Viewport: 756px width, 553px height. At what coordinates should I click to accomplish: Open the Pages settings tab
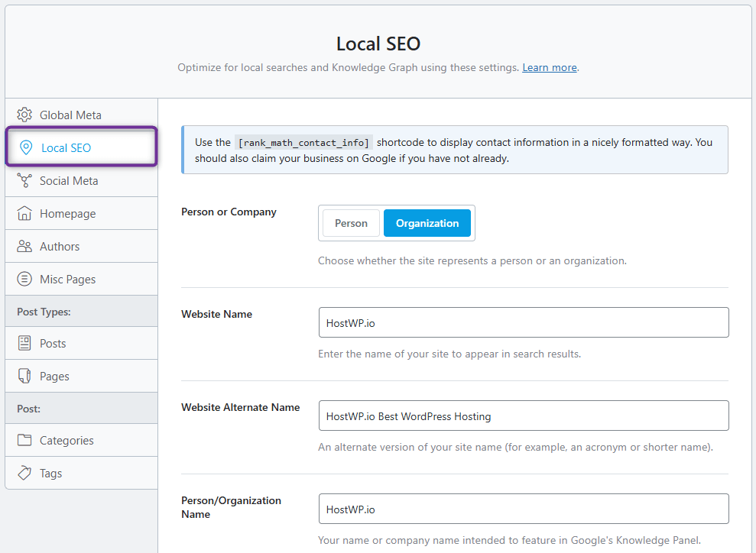[82, 376]
